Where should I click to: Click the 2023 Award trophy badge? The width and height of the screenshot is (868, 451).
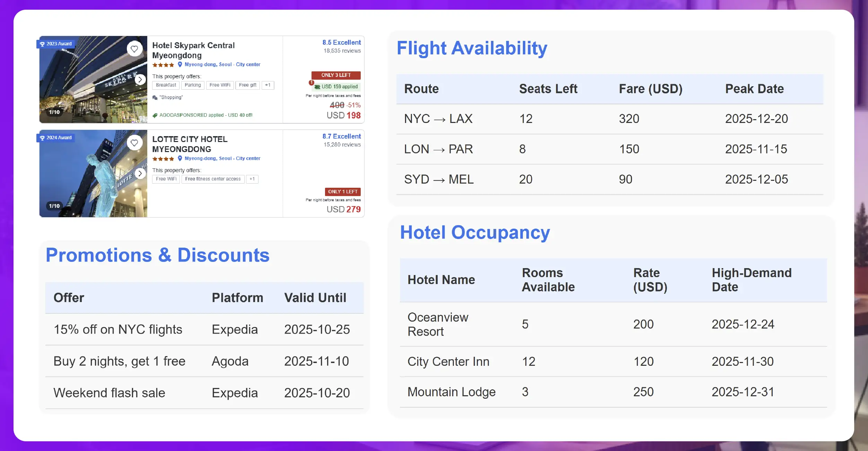click(56, 44)
